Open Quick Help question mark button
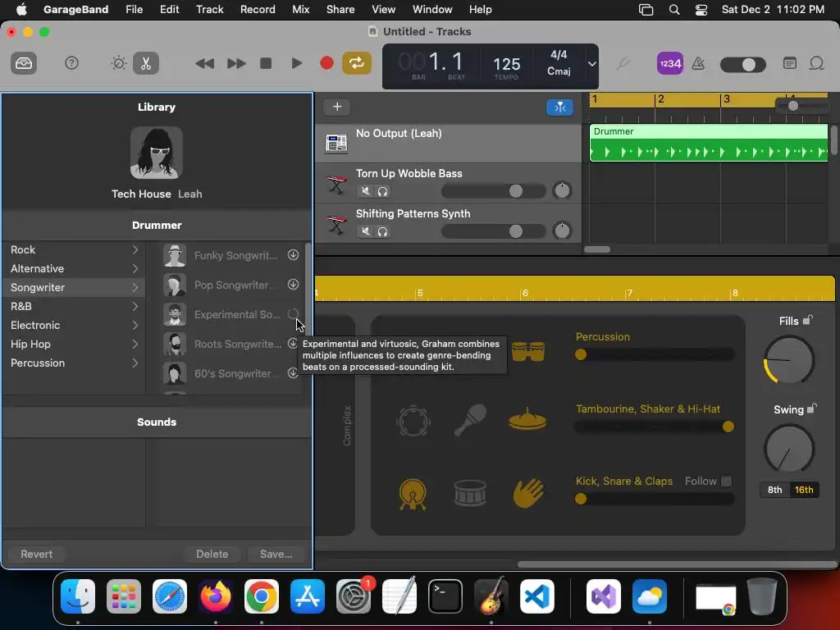 71,63
